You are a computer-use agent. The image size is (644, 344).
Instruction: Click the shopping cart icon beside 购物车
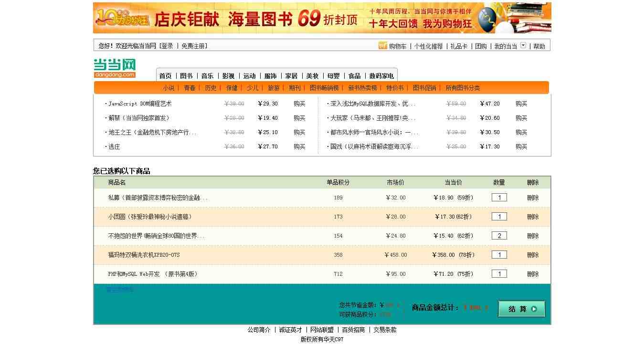(x=382, y=45)
